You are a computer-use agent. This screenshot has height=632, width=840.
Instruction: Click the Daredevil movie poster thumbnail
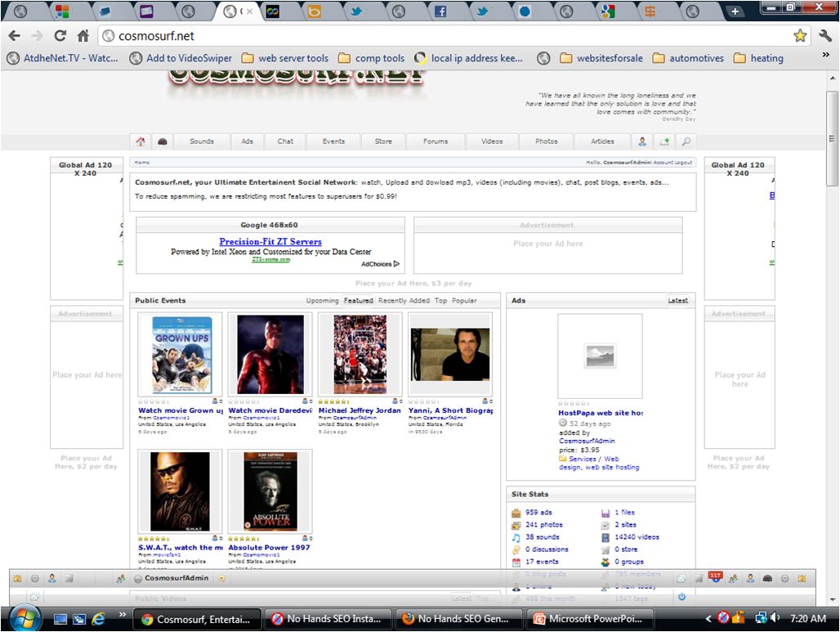(270, 355)
